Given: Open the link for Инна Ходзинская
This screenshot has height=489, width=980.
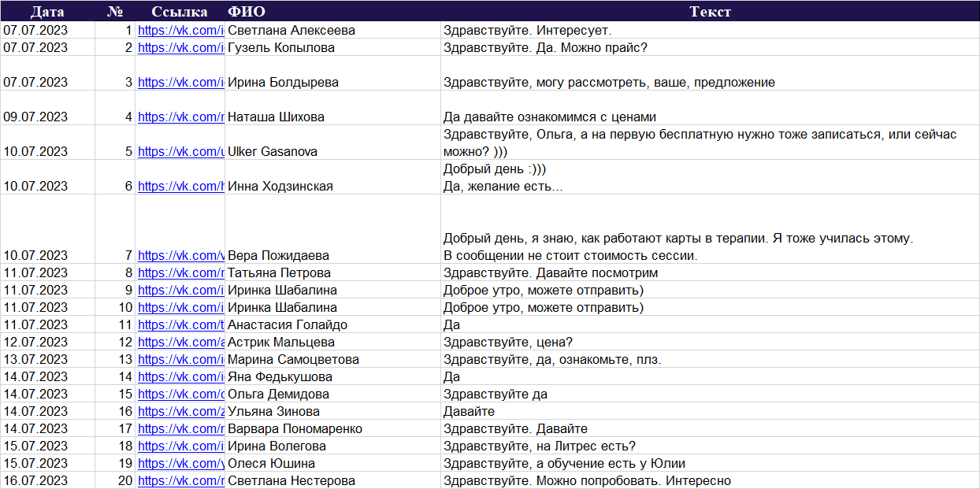Looking at the screenshot, I should [x=180, y=186].
